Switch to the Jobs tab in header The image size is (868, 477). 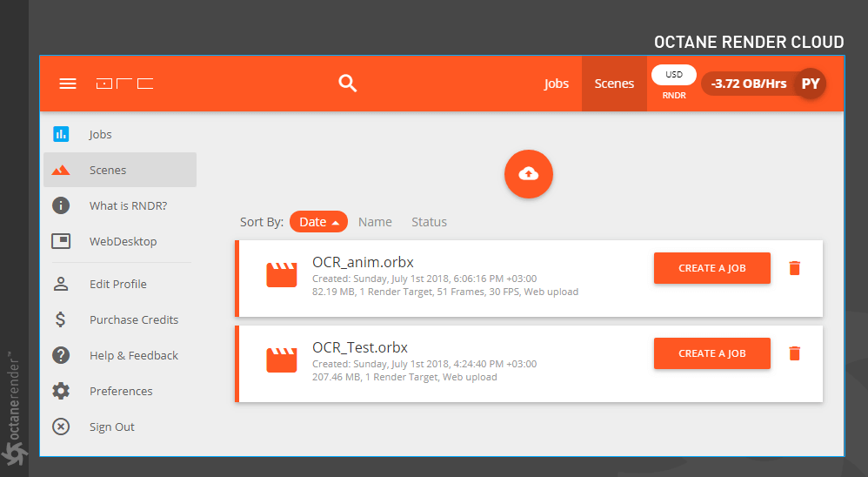click(x=556, y=84)
